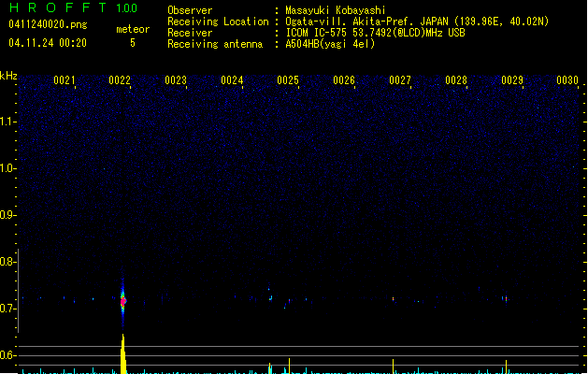Click the meteor label

(x=133, y=29)
